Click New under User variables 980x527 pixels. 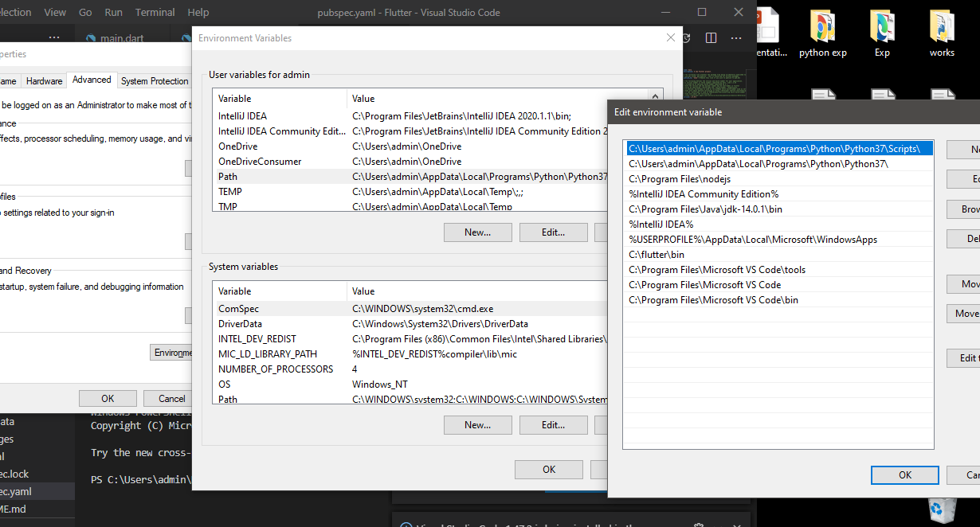[x=477, y=232]
